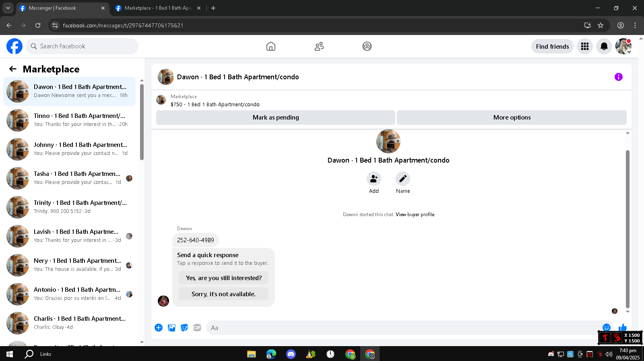
Task: Open the taskbar clock and date
Action: [x=627, y=354]
